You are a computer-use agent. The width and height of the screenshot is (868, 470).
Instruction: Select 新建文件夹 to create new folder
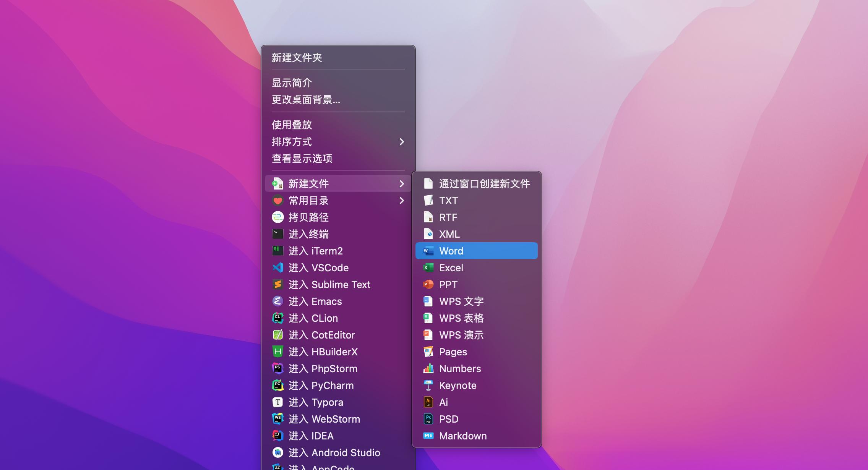click(297, 57)
